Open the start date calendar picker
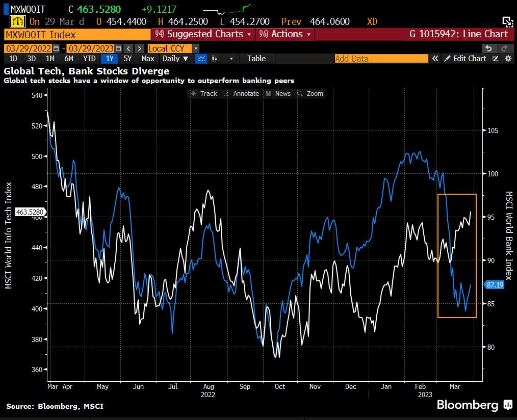 [x=56, y=48]
